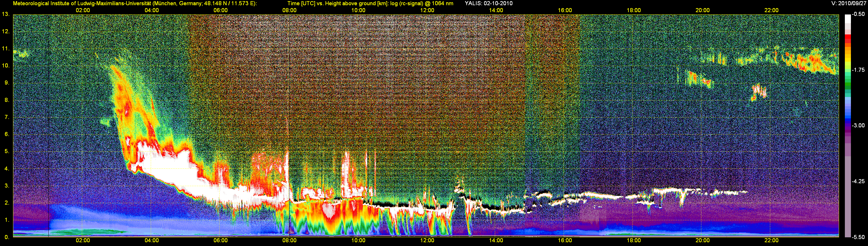Click the 12:00 label on the top time axis
868x246 pixels.
427,10
